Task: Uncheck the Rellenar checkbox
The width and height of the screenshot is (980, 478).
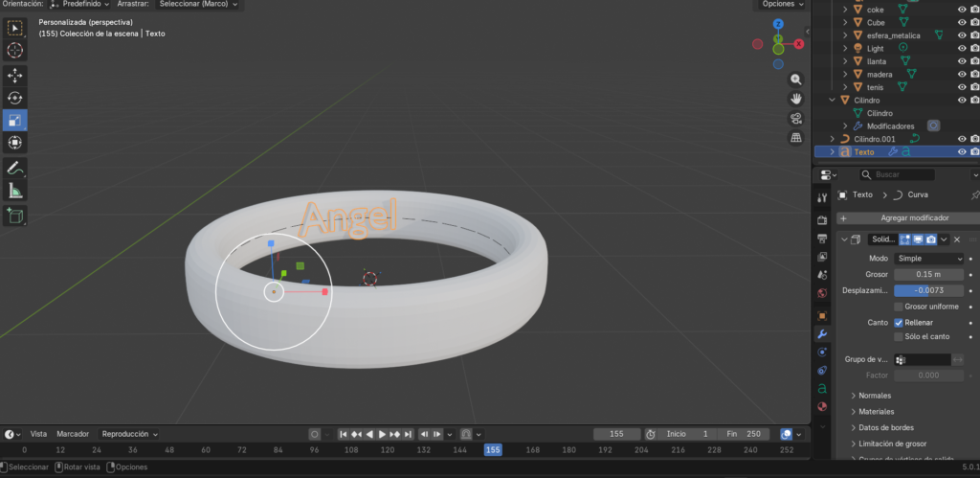Action: click(898, 323)
